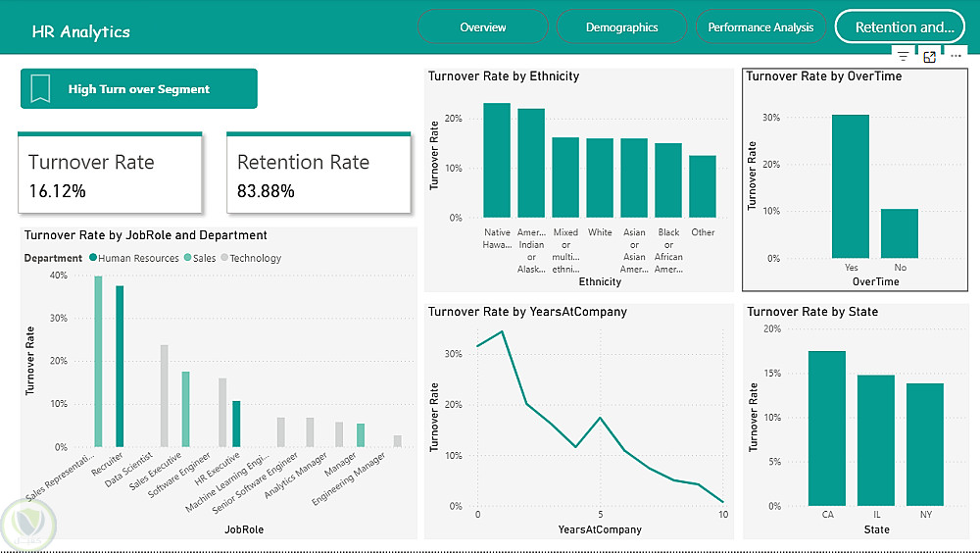Image resolution: width=980 pixels, height=553 pixels.
Task: Click the IL state bar
Action: [x=875, y=440]
